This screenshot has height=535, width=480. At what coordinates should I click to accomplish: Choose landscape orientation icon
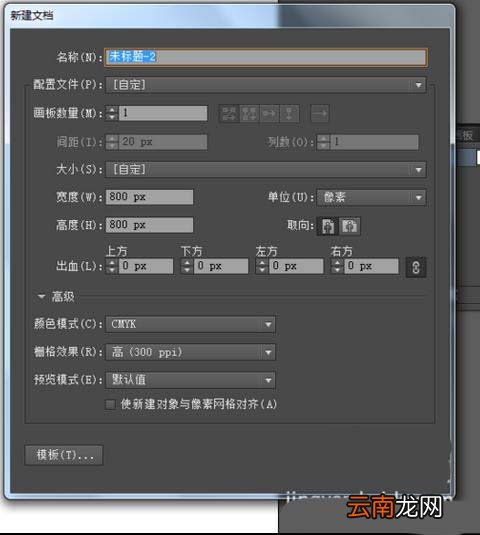[x=349, y=226]
